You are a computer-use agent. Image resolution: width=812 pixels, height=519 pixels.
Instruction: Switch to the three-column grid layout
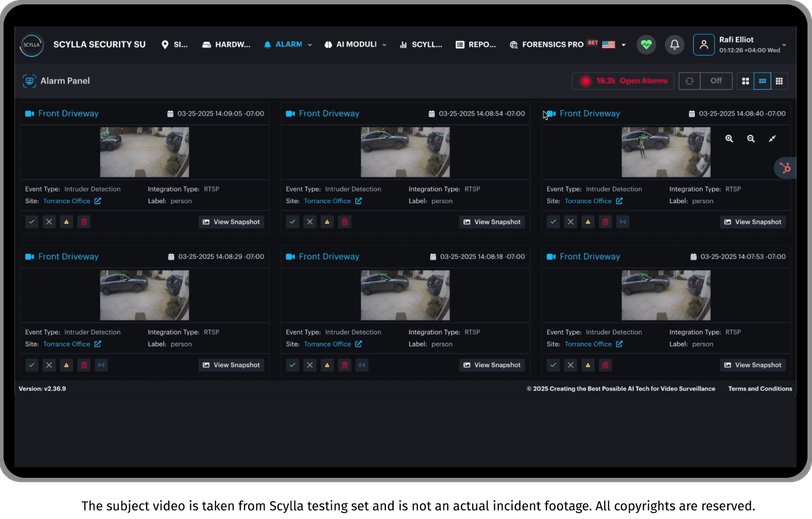click(762, 81)
